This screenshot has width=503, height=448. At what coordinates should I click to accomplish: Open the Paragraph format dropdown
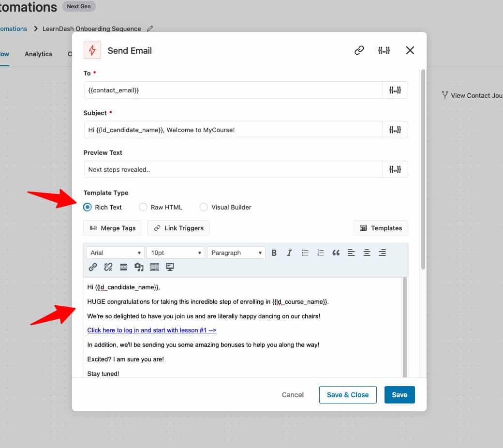pyautogui.click(x=236, y=253)
